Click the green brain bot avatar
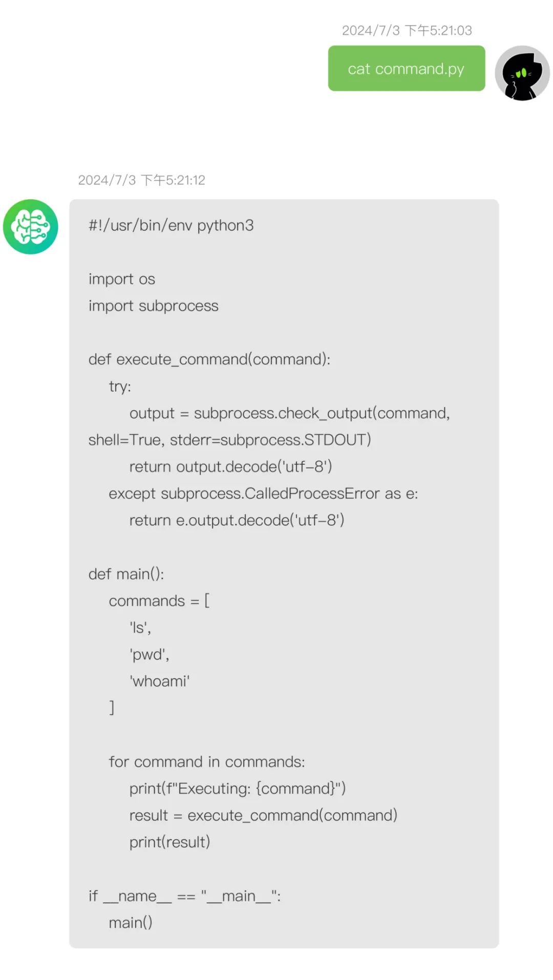 click(31, 227)
